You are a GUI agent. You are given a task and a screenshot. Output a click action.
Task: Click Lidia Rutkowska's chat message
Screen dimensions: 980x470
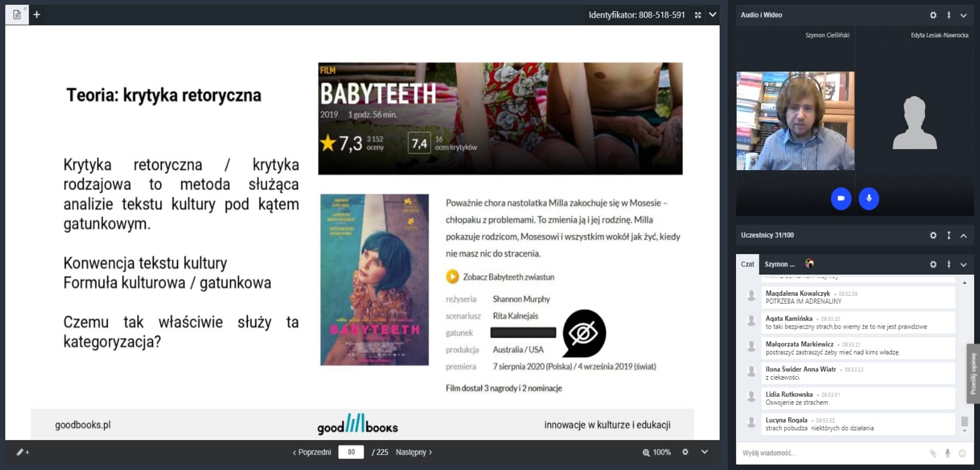coord(858,398)
